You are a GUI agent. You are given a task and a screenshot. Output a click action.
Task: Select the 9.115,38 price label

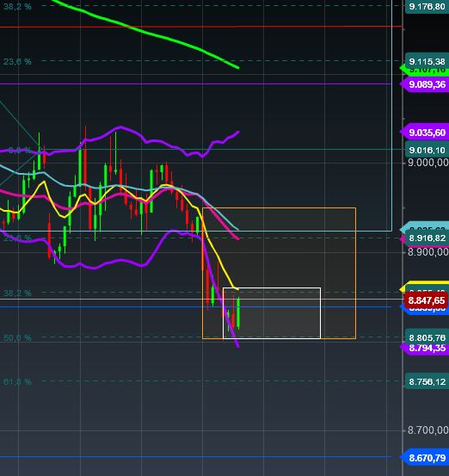coord(427,61)
